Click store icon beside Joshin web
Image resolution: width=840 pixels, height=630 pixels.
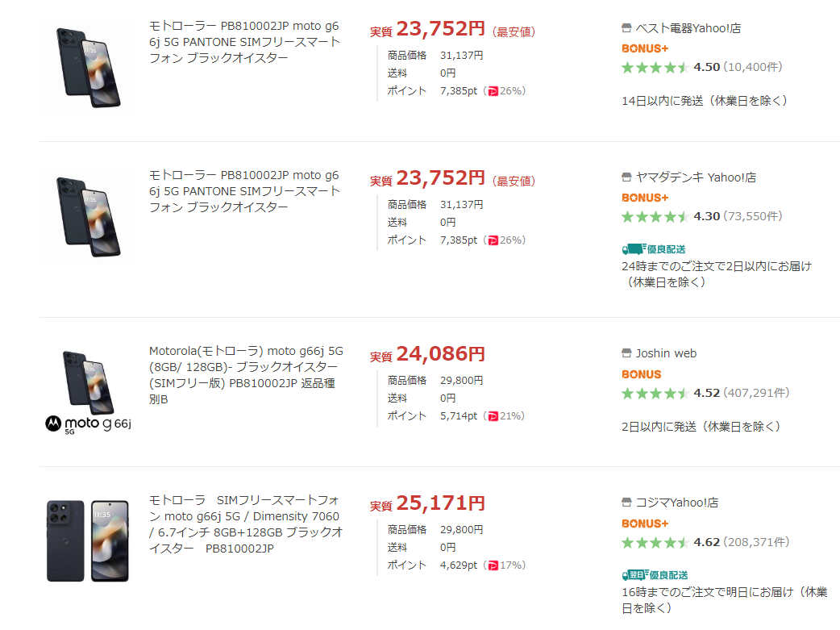tap(627, 353)
